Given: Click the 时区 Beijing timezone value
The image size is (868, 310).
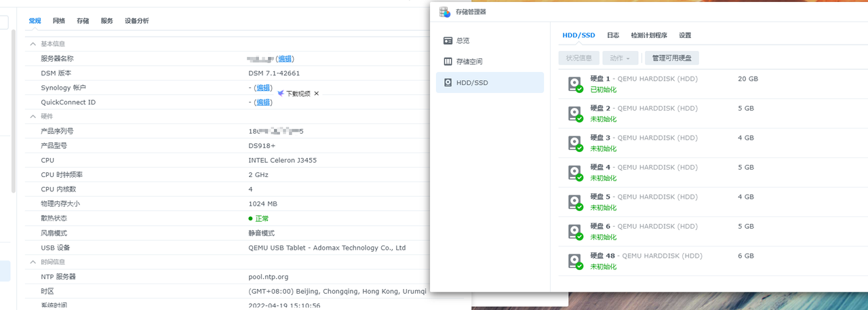Looking at the screenshot, I should tap(337, 291).
